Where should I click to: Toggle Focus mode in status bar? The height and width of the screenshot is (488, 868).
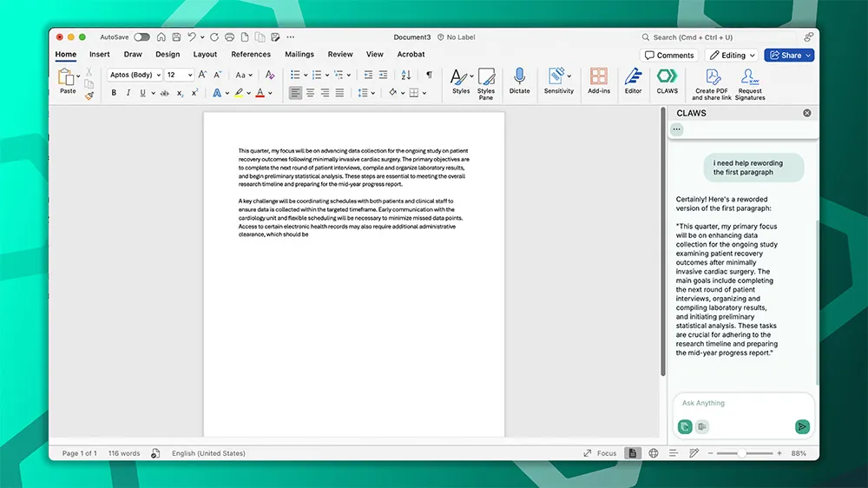coord(600,453)
